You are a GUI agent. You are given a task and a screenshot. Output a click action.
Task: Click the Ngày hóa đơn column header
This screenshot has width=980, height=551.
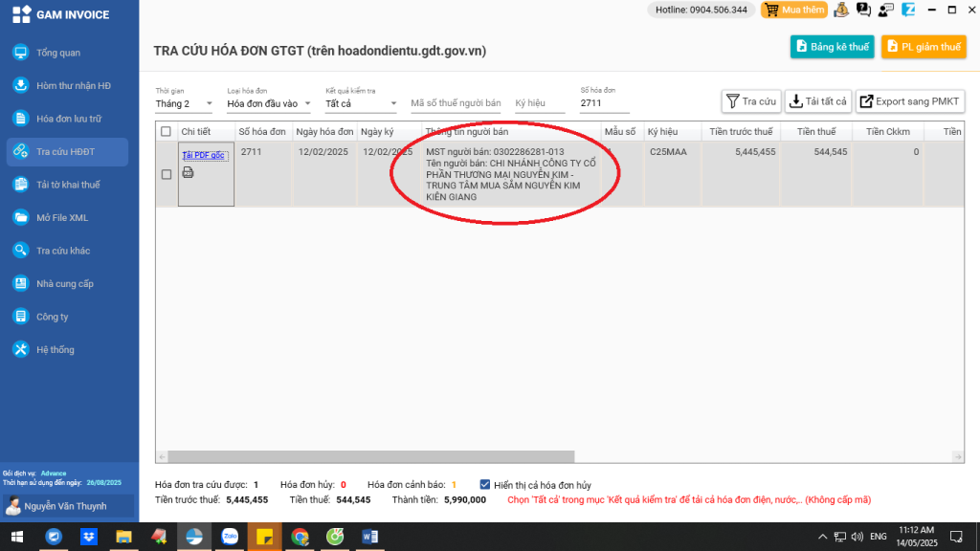tap(324, 132)
